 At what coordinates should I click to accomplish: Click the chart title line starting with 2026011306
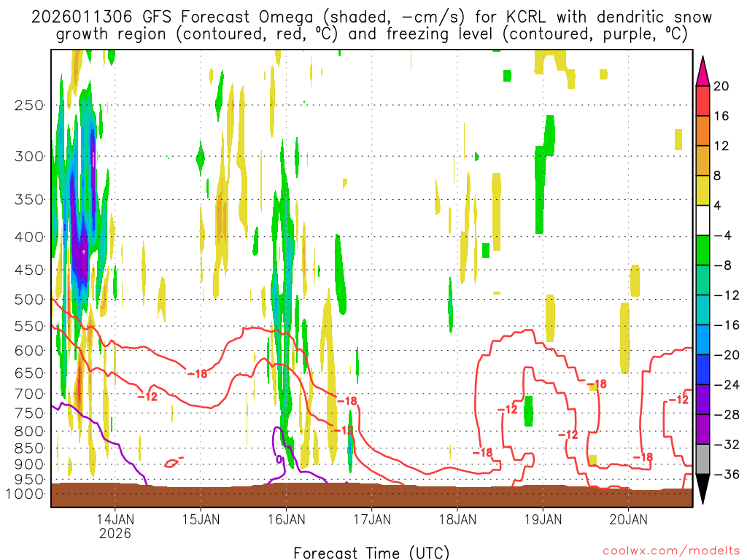pos(371,17)
